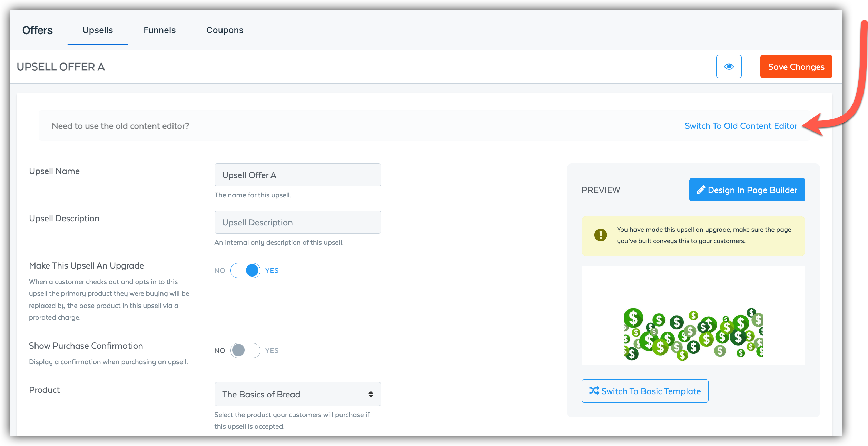
Task: Enable Show Purchase Confirmation switch
Action: click(x=245, y=350)
